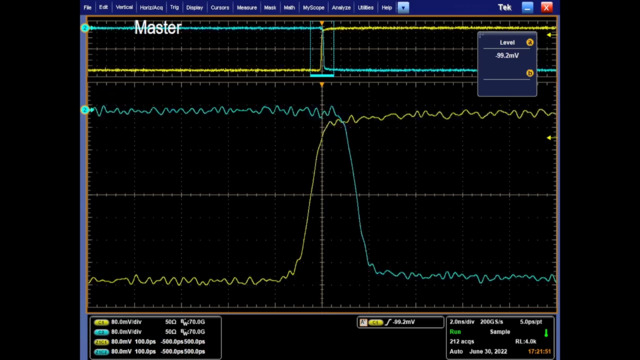This screenshot has width=640, height=360.
Task: Open the Mask menu
Action: tap(270, 7)
